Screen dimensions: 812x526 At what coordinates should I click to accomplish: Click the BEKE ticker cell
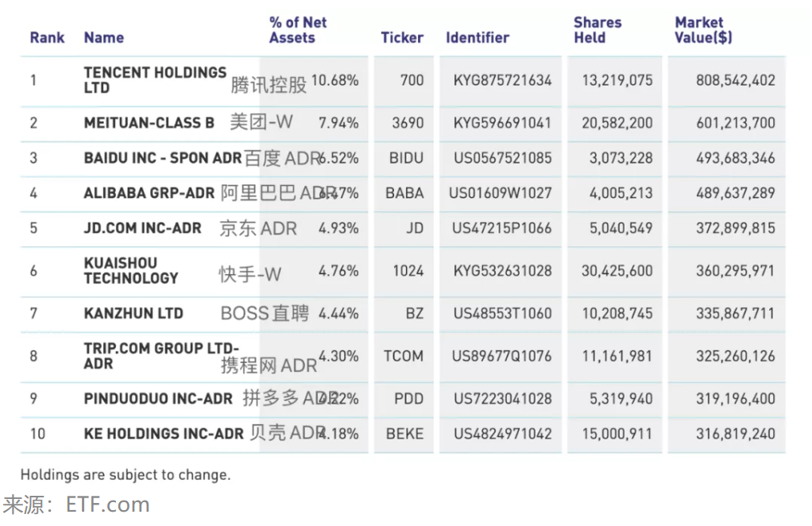coord(404,434)
